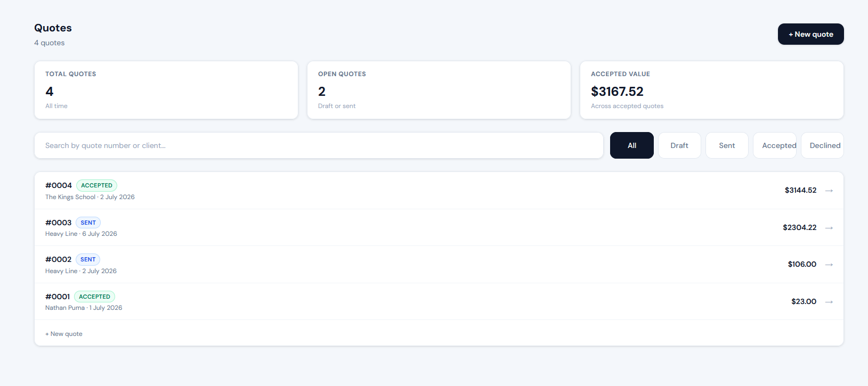Open quote #0002 using its arrow
Viewport: 868px width, 386px height.
click(829, 265)
